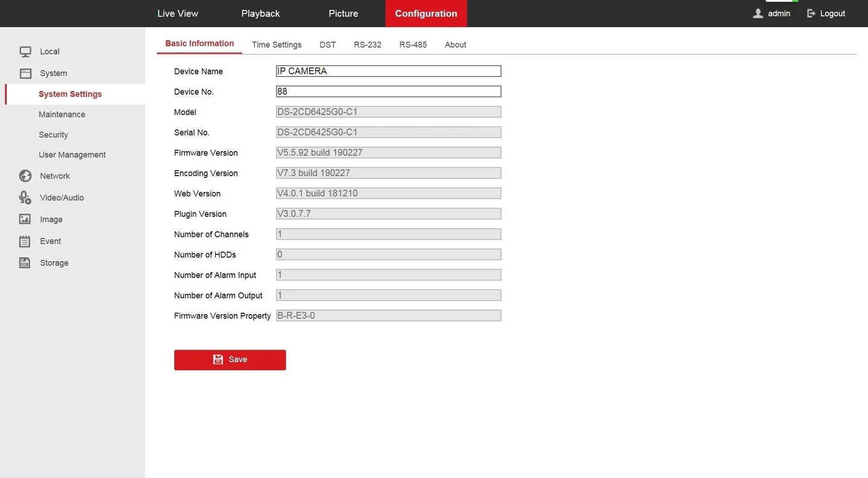Open Security in the sidebar
Image resolution: width=868 pixels, height=478 pixels.
[x=53, y=135]
